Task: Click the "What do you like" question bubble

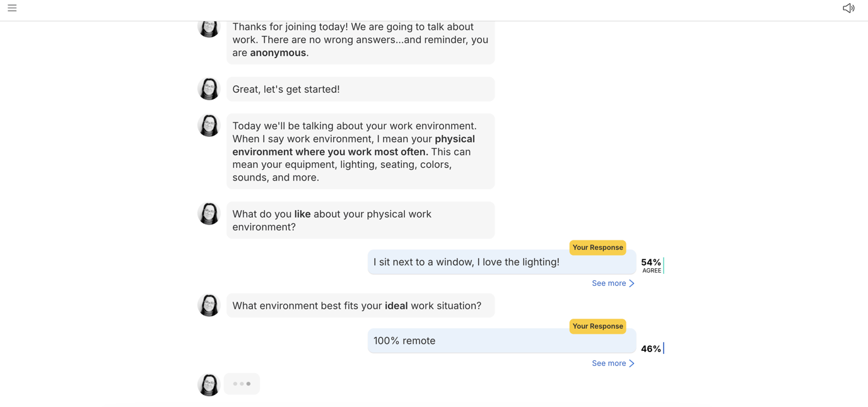Action: (360, 220)
